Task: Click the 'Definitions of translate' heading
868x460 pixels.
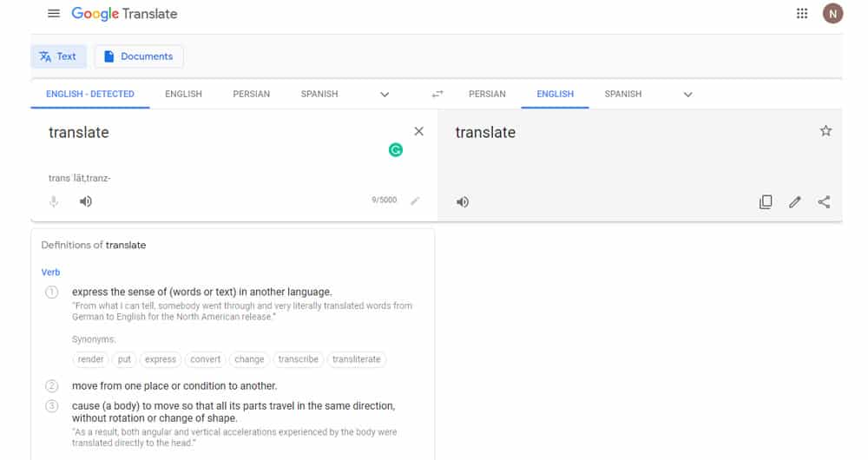Action: tap(94, 246)
